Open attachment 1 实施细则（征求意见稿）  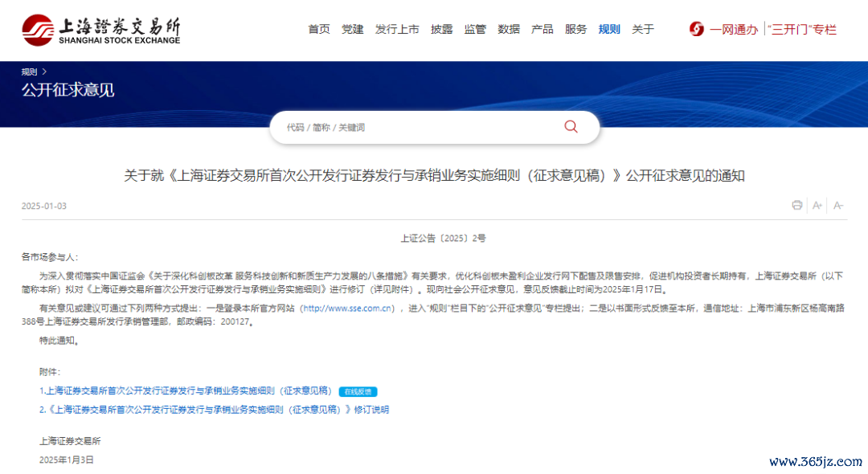tap(186, 391)
